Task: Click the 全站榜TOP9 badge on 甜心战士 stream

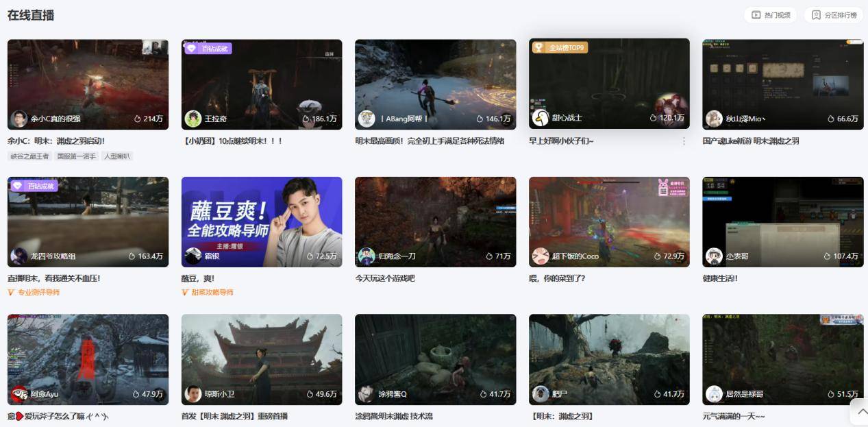Action: pyautogui.click(x=560, y=47)
